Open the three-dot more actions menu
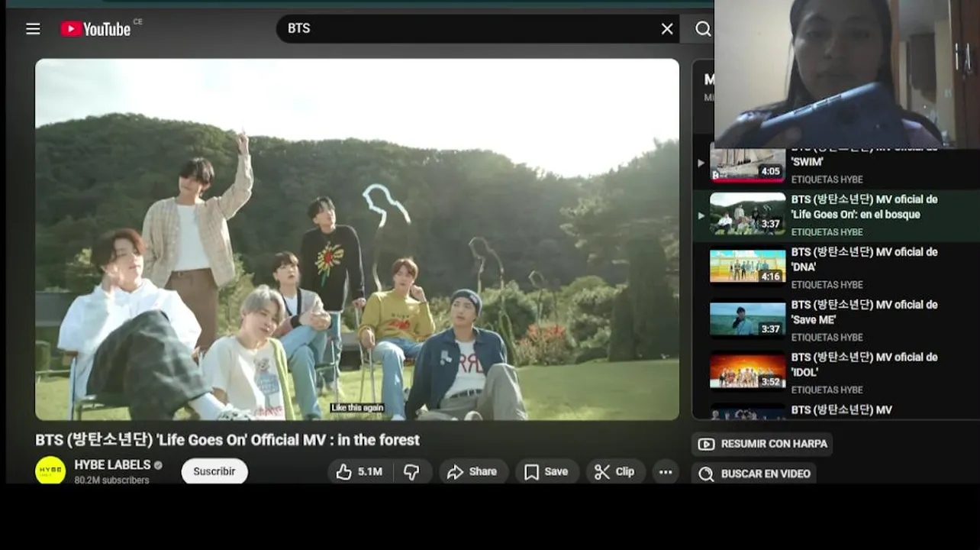Image resolution: width=980 pixels, height=550 pixels. (666, 472)
